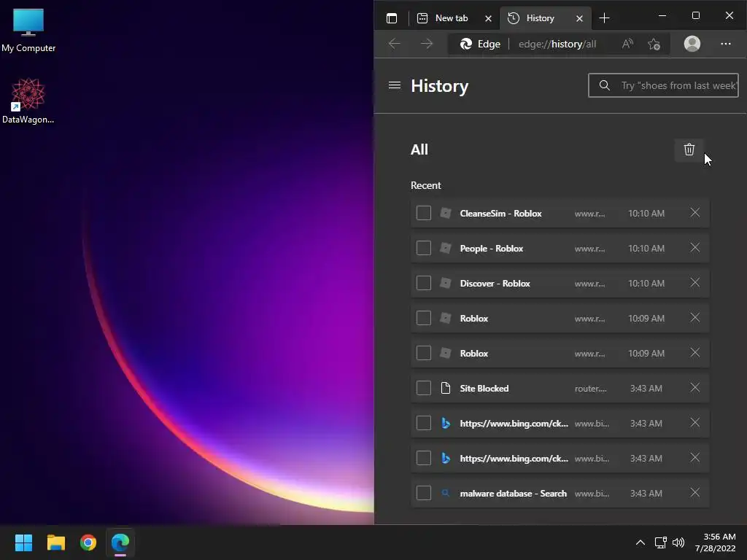Go forward using the forward arrow

click(x=427, y=44)
